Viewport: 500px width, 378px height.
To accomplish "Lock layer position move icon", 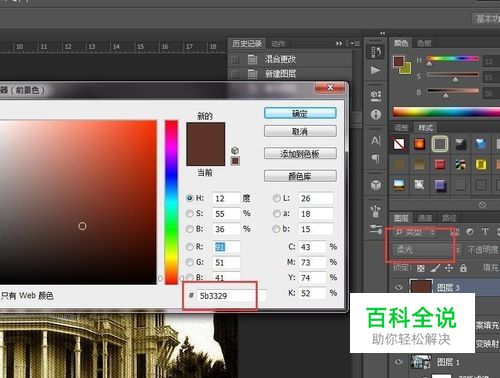I will click(x=449, y=268).
